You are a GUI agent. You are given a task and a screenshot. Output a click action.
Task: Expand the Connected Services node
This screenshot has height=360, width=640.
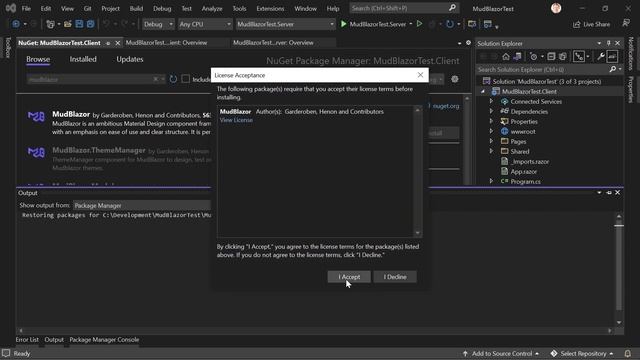491,101
